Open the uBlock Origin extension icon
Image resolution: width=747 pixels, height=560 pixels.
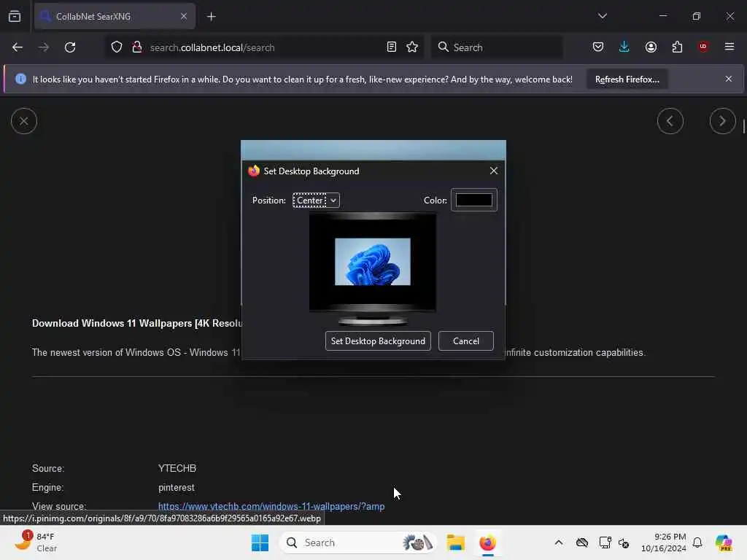(703, 47)
